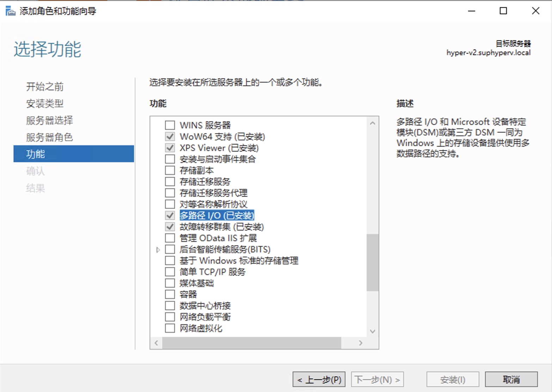Select the 数据中心桥接 feature label
The width and height of the screenshot is (552, 392).
coord(205,306)
